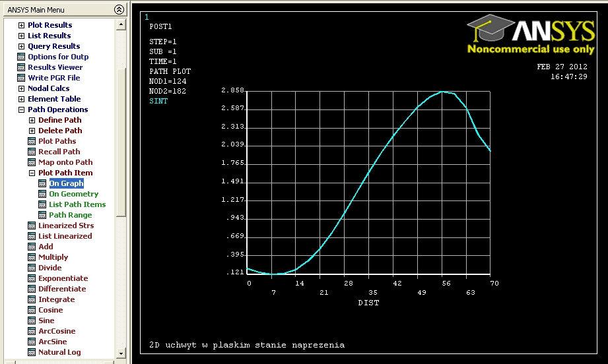Select Map onto Path

pyautogui.click(x=65, y=162)
